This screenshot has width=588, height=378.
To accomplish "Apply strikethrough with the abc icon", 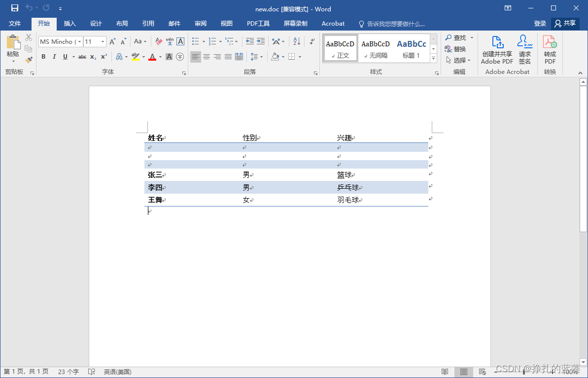I will 81,57.
